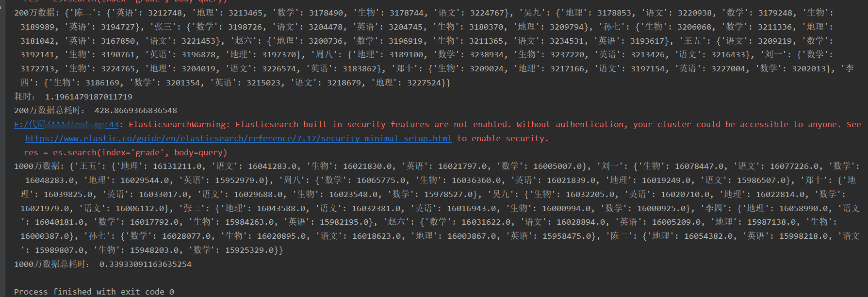Click the '赵六' key in the 1000万 results
This screenshot has width=868, height=297.
click(x=397, y=222)
